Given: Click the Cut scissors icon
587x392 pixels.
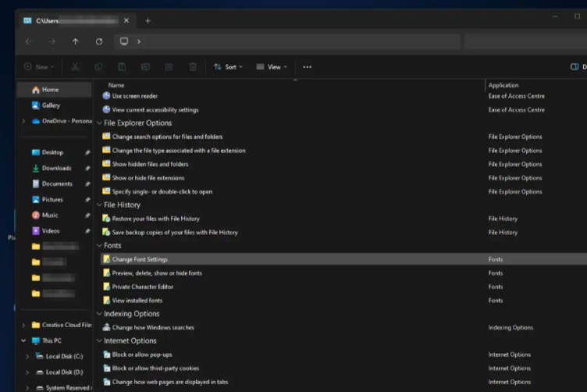Looking at the screenshot, I should 75,67.
